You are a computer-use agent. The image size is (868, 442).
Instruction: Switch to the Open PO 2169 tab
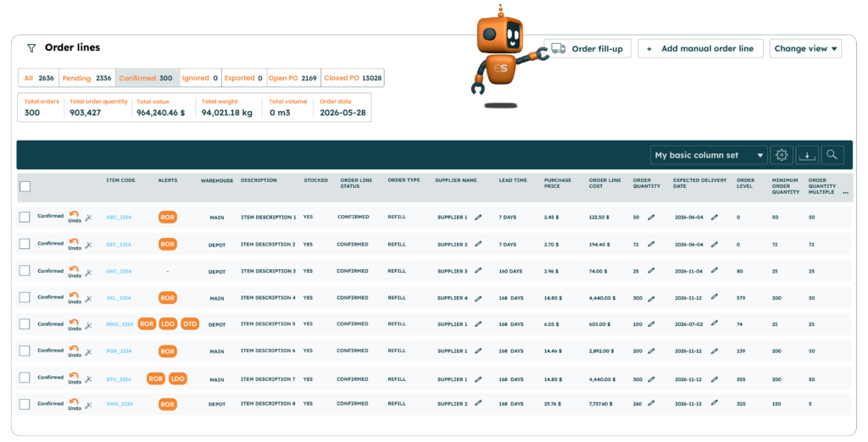[292, 78]
